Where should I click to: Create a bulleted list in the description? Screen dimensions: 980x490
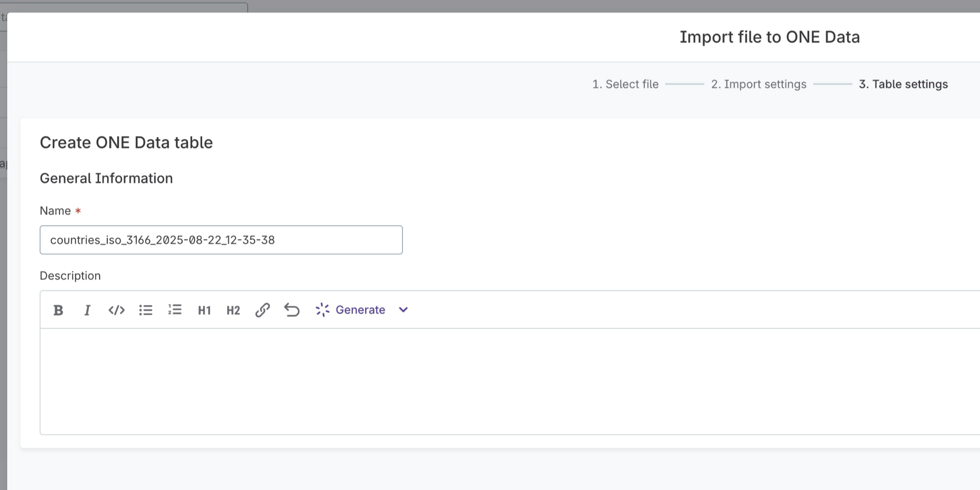pyautogui.click(x=146, y=310)
